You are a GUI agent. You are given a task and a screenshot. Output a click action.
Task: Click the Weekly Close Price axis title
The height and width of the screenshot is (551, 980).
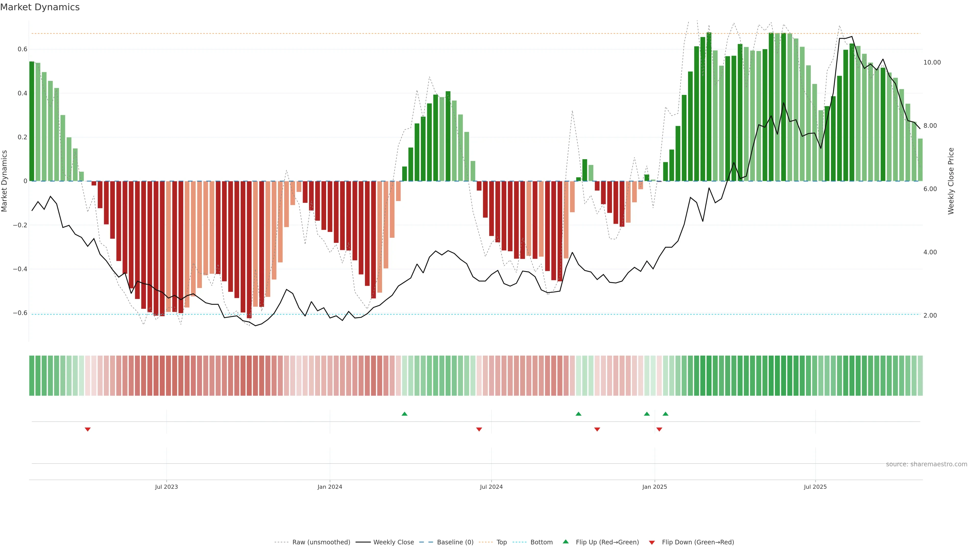(951, 181)
